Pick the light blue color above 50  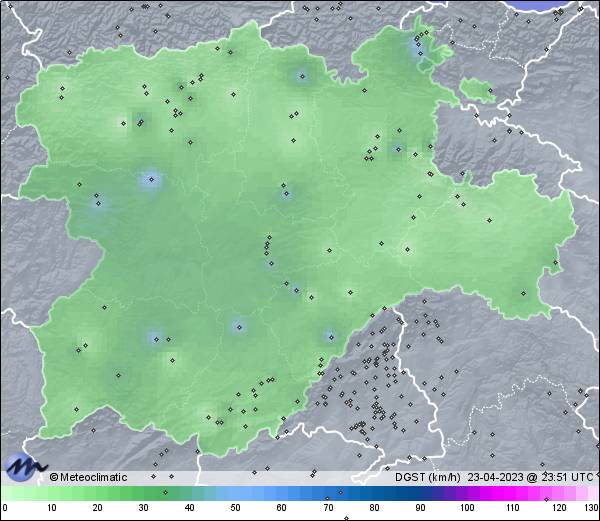click(236, 493)
